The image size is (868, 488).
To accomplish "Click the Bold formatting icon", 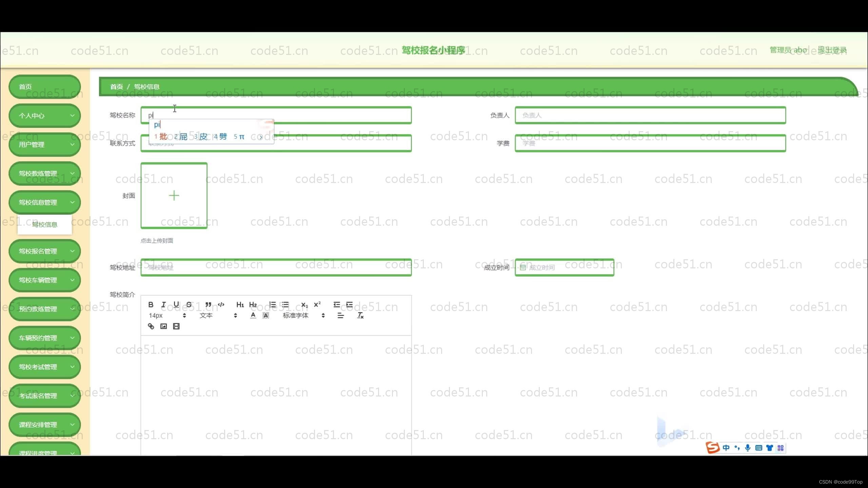I will [151, 304].
